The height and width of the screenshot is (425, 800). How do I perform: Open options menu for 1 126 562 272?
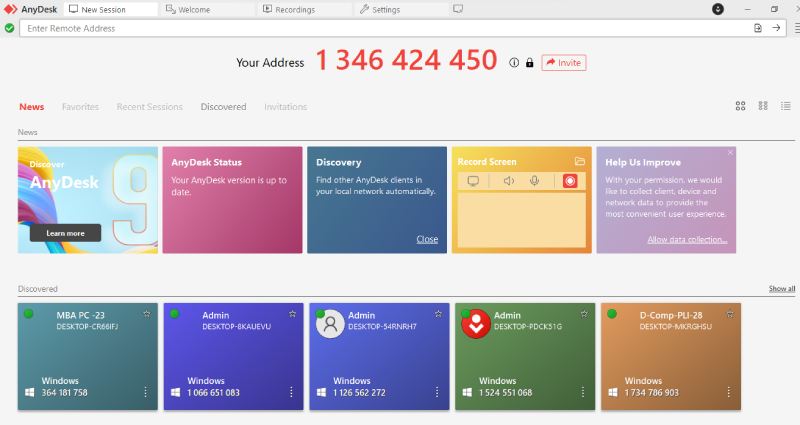[x=437, y=392]
